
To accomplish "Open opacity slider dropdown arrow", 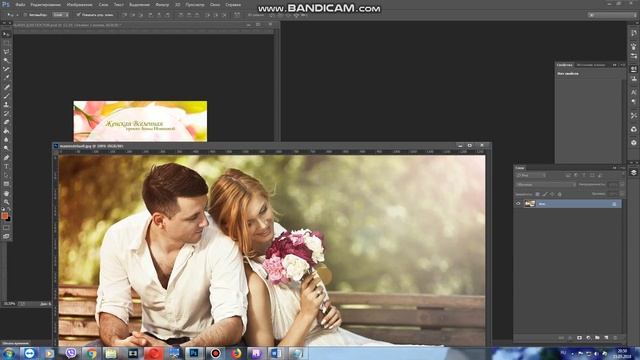I will (622, 184).
